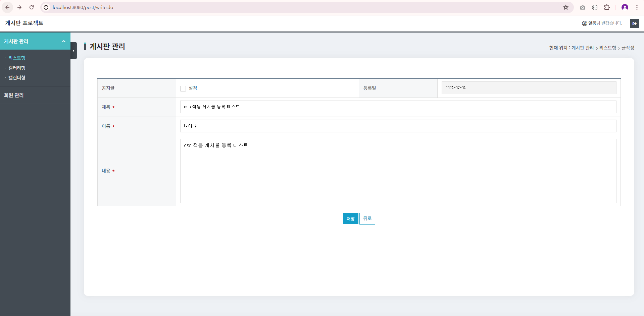Open the browser profile avatar

[x=625, y=7]
